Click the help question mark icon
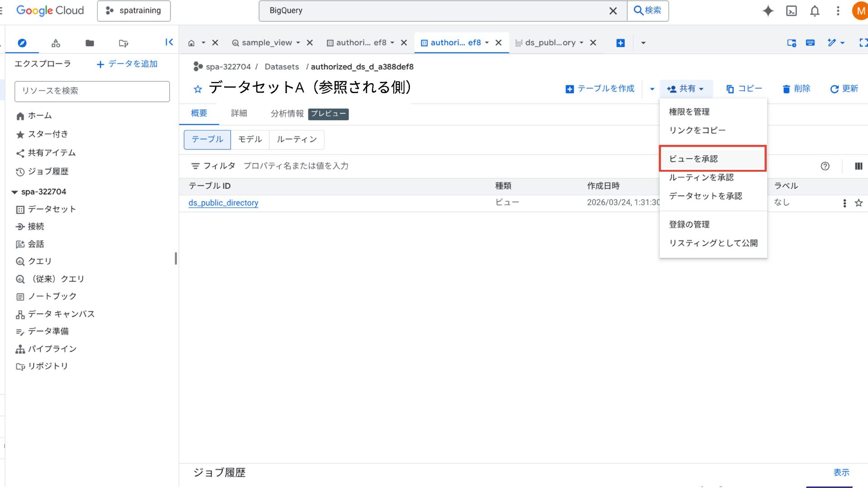This screenshot has height=488, width=868. pyautogui.click(x=825, y=166)
